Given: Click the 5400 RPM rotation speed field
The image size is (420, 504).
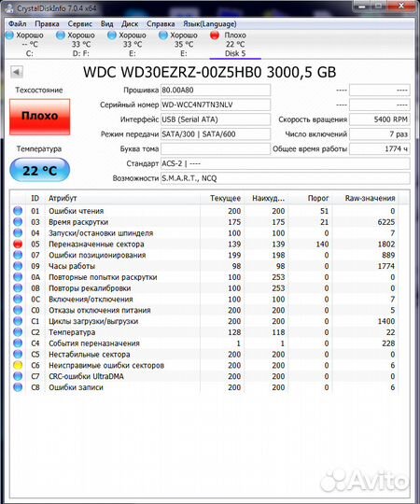Looking at the screenshot, I should [380, 119].
